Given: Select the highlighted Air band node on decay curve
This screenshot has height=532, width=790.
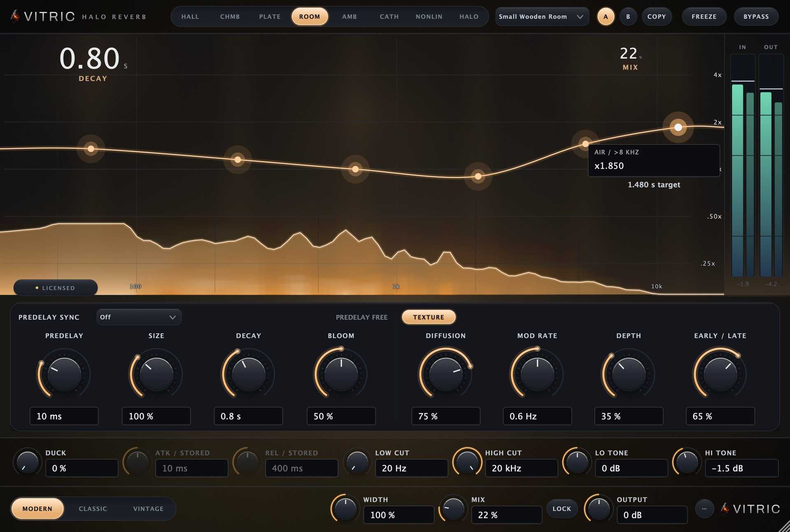Looking at the screenshot, I should (678, 127).
